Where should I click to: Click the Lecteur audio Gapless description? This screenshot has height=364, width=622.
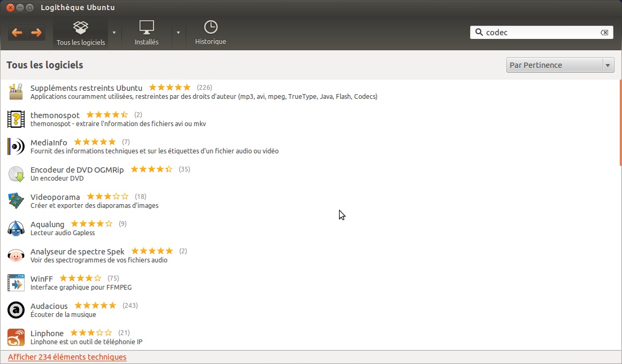[x=63, y=233]
